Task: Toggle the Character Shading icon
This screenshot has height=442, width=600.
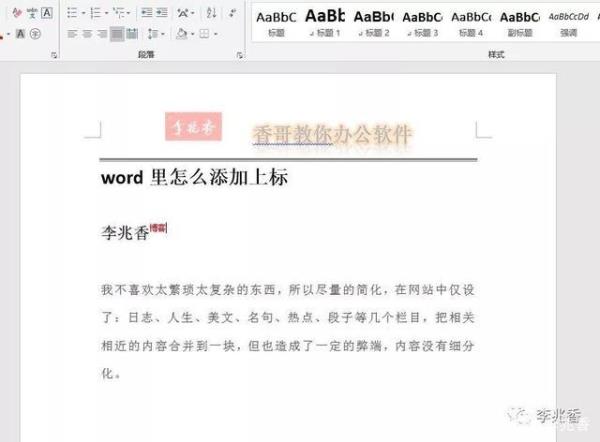Action: [x=21, y=34]
